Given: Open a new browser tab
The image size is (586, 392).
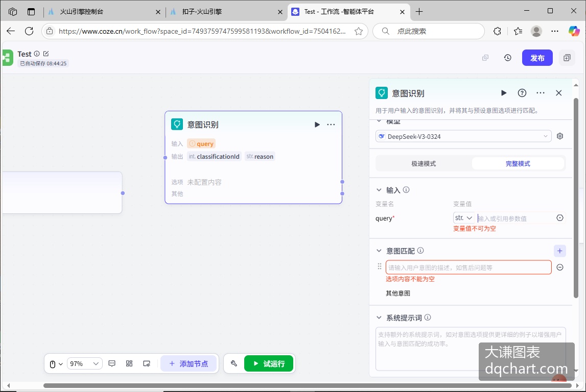Looking at the screenshot, I should [419, 12].
